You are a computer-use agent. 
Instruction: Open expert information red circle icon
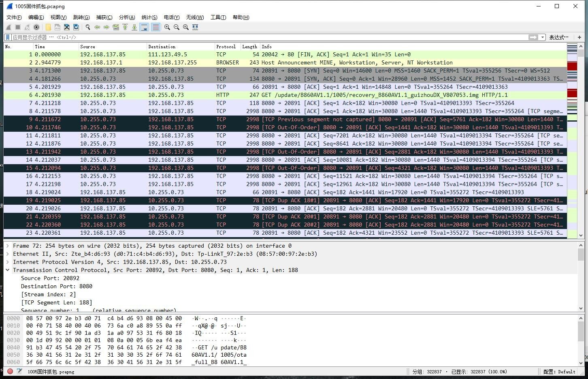[10, 371]
